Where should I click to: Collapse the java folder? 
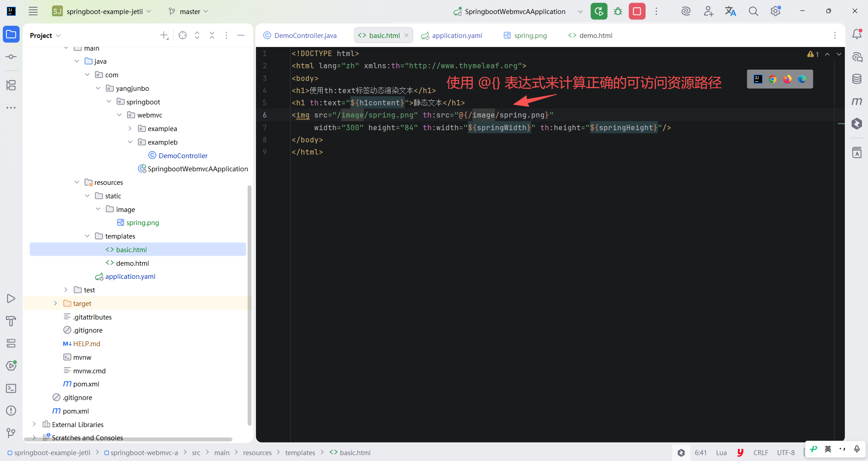(x=77, y=61)
